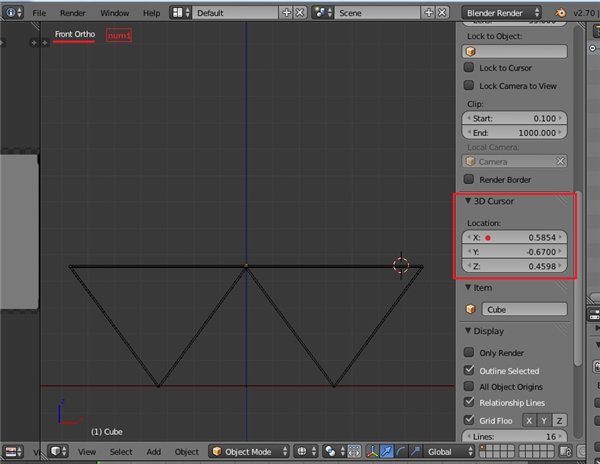Enable the Lock to Cursor checkbox
The image size is (600, 464).
point(470,68)
